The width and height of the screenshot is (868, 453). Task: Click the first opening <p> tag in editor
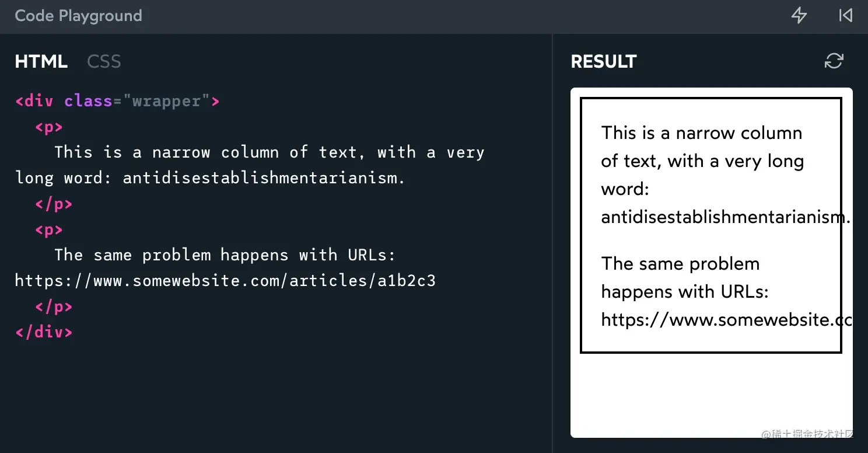[49, 127]
